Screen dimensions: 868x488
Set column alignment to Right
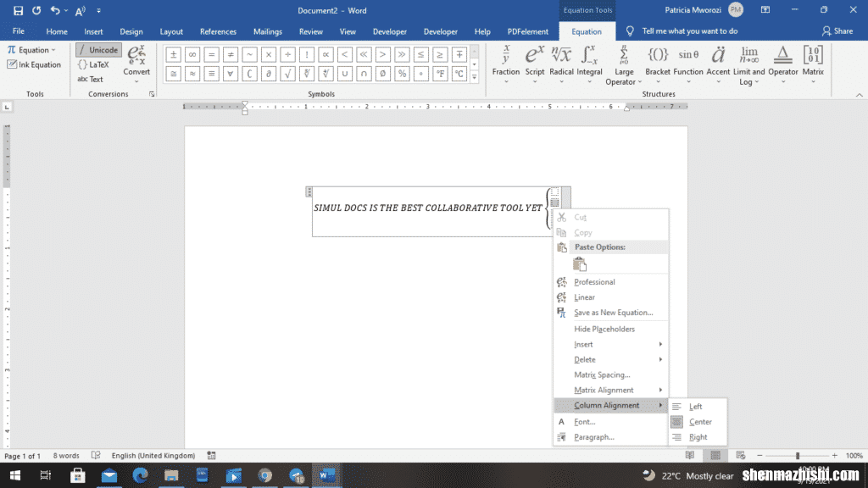pyautogui.click(x=698, y=437)
